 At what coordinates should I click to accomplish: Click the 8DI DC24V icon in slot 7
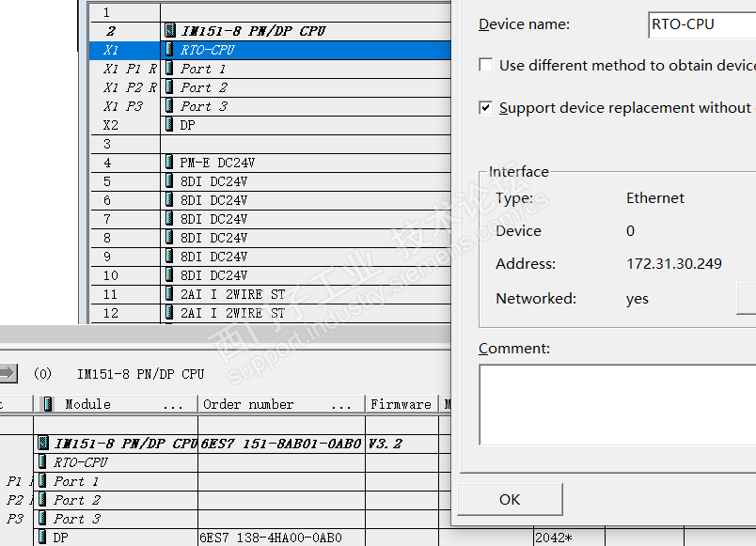(x=169, y=219)
